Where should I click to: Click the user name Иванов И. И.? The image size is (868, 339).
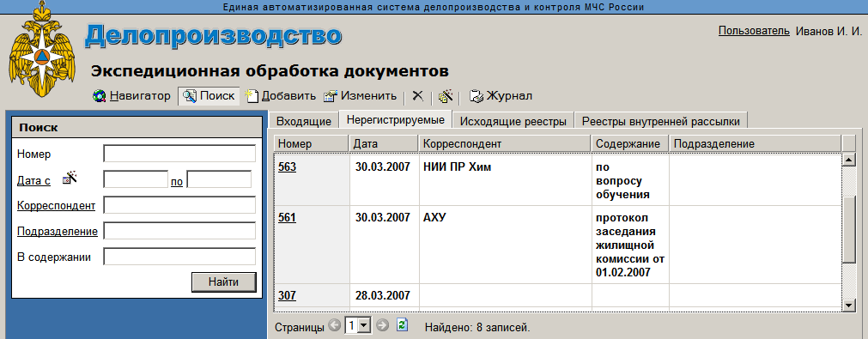click(829, 31)
